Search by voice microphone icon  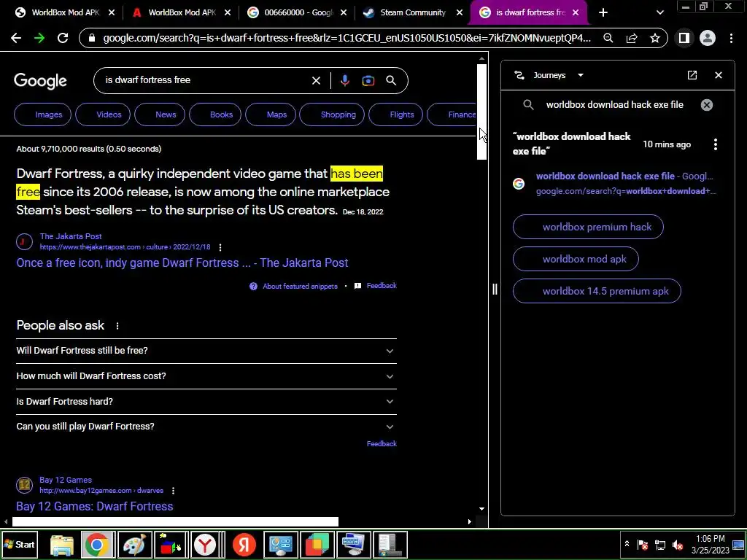pos(345,80)
